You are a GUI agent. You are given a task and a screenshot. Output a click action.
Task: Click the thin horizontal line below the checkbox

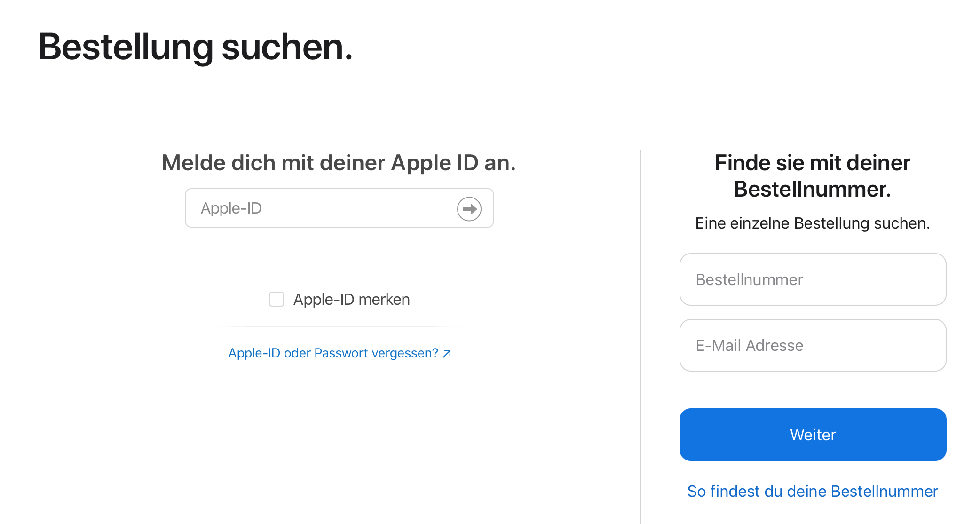(340, 326)
